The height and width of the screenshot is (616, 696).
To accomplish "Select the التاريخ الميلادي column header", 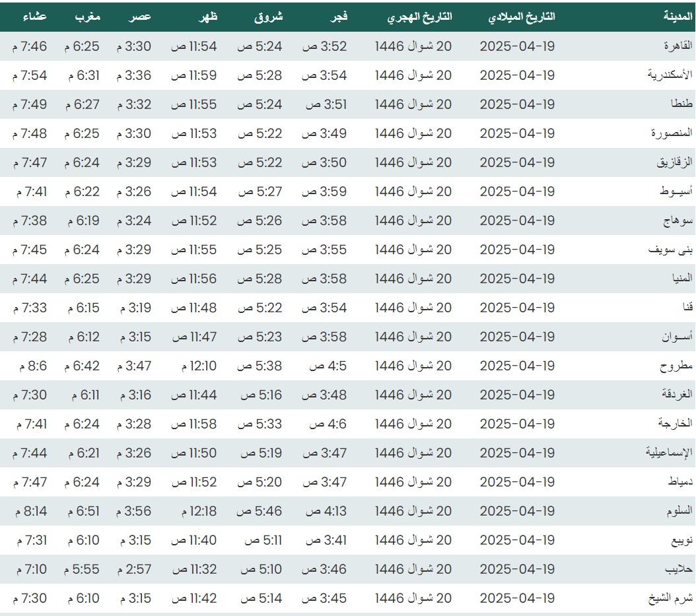I will click(521, 17).
